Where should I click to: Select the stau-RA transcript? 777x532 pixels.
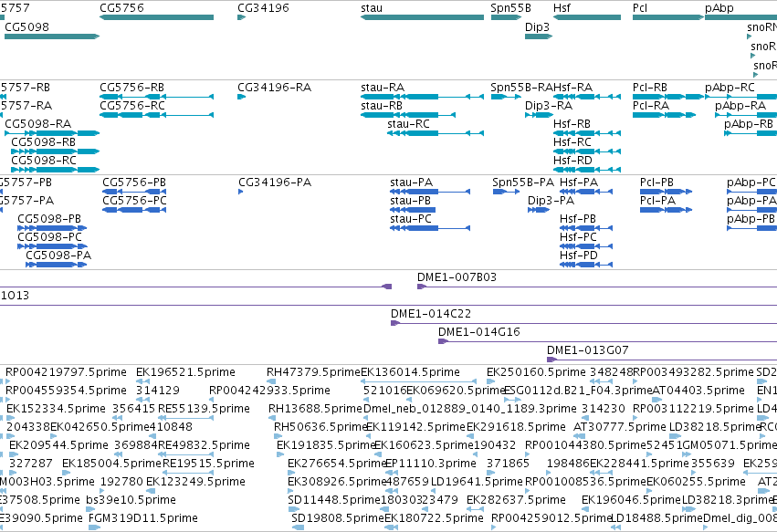pyautogui.click(x=422, y=97)
